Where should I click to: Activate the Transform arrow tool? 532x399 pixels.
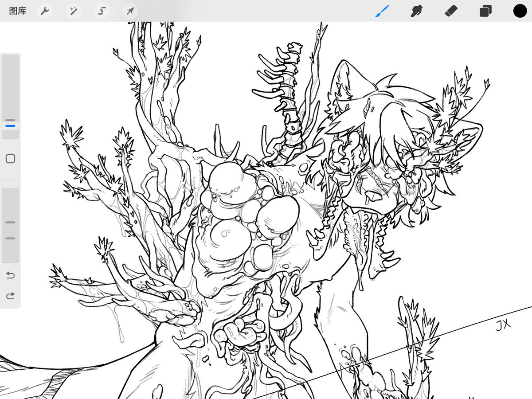coord(130,11)
